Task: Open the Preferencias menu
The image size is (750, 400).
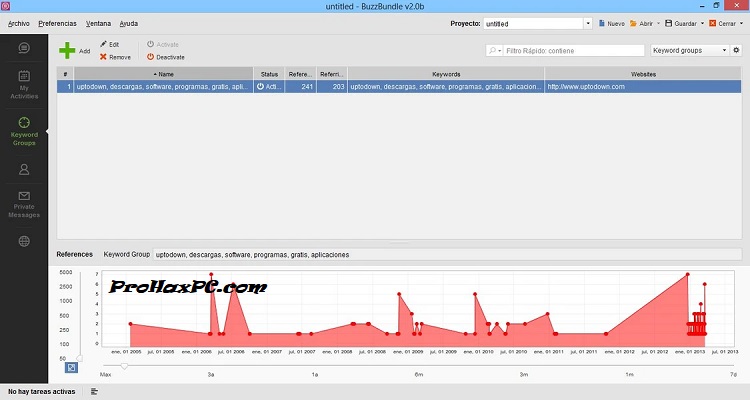Action: [x=57, y=23]
